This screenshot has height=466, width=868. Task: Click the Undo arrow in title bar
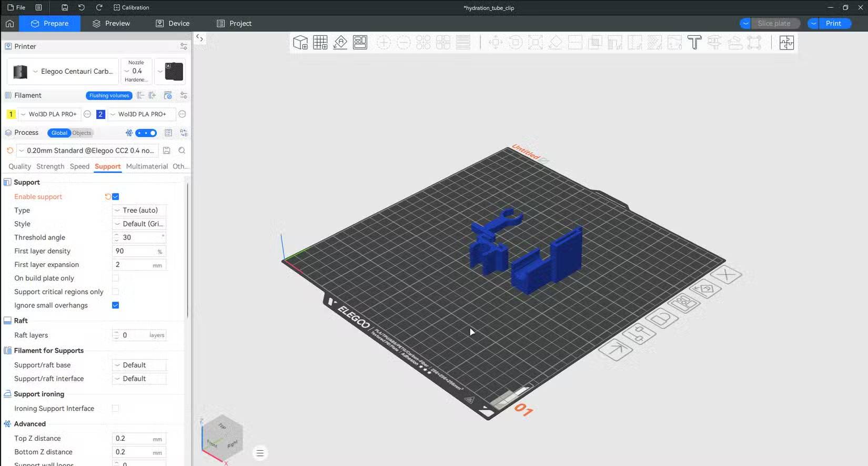pyautogui.click(x=82, y=7)
